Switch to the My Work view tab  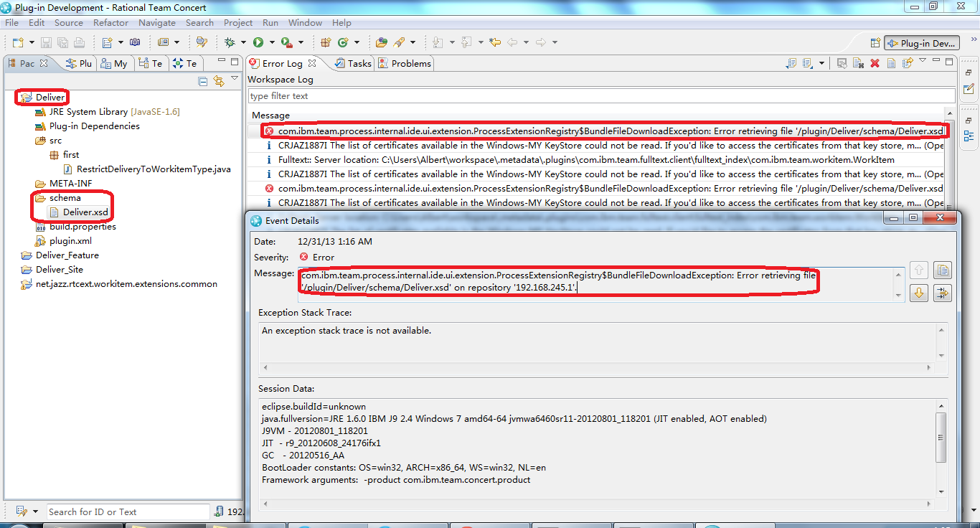click(x=114, y=63)
